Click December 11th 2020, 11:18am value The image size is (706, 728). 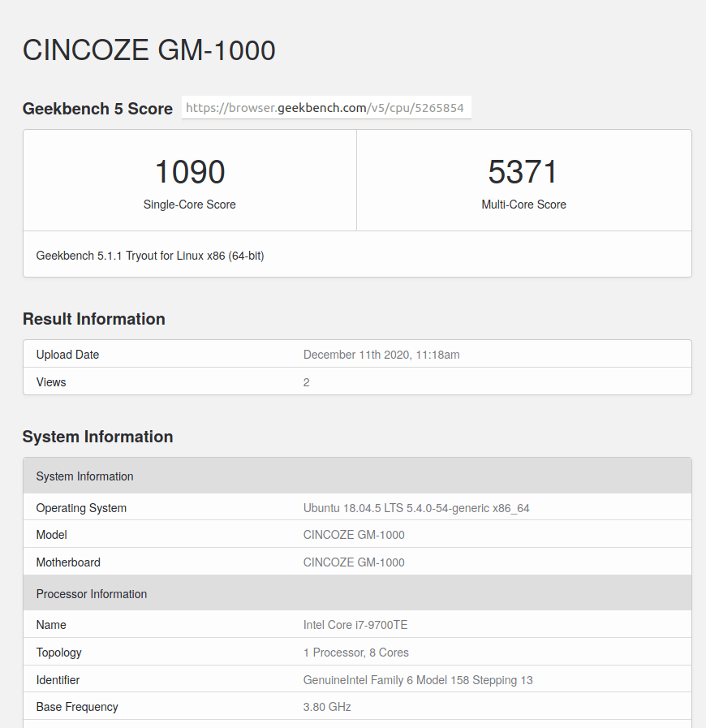(x=381, y=355)
